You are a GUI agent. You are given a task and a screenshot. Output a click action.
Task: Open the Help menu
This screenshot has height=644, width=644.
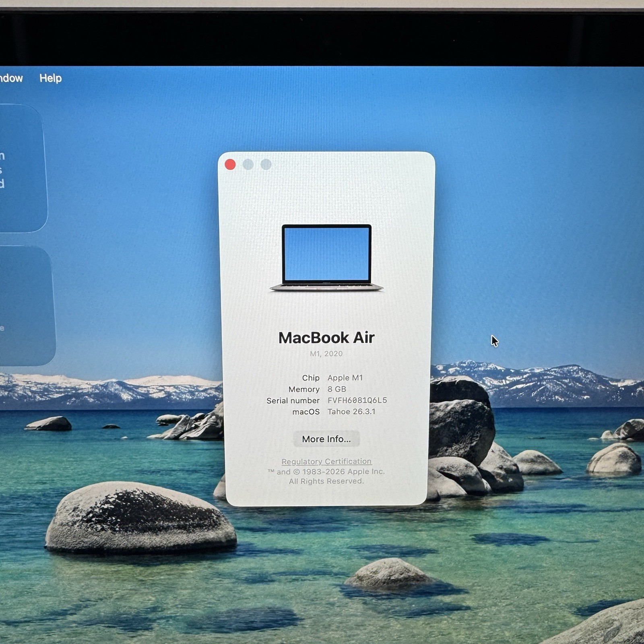point(50,78)
